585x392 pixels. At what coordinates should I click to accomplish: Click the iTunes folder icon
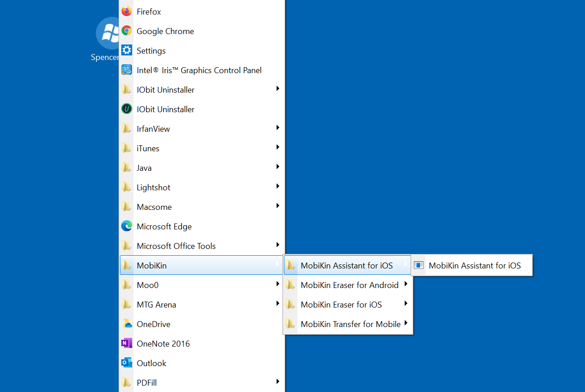pos(127,148)
